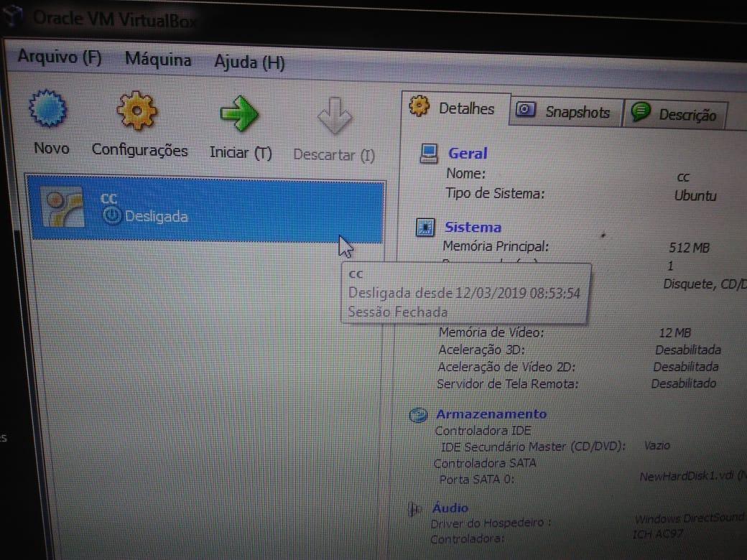Open the Áudio section heading link
The image size is (747, 560).
pyautogui.click(x=450, y=508)
